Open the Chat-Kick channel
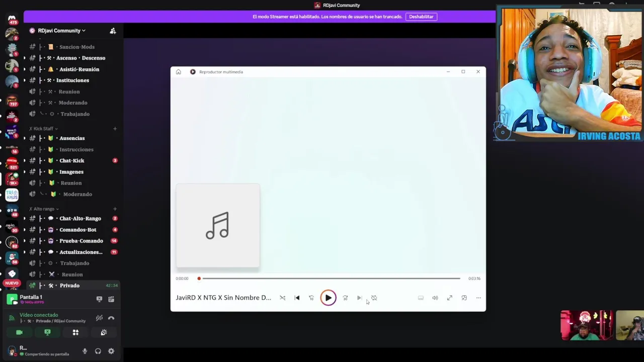The image size is (644, 362). coord(71,160)
